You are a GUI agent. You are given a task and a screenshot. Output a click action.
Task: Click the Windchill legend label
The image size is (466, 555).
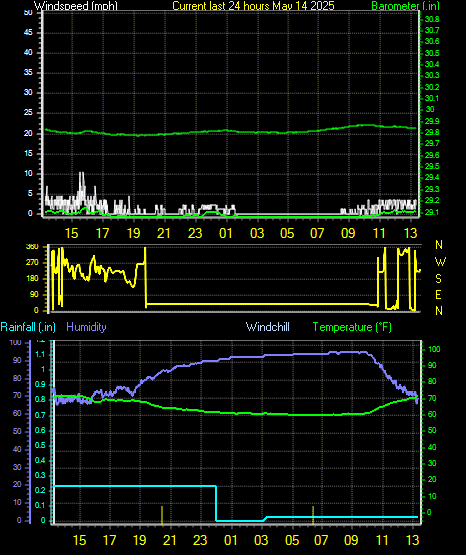click(267, 327)
